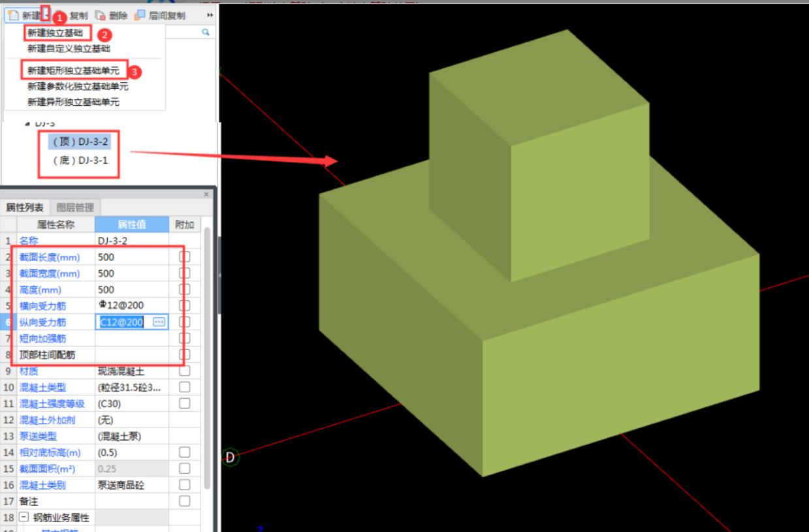The width and height of the screenshot is (809, 532).
Task: Click the magnifier search icon
Action: 206,32
